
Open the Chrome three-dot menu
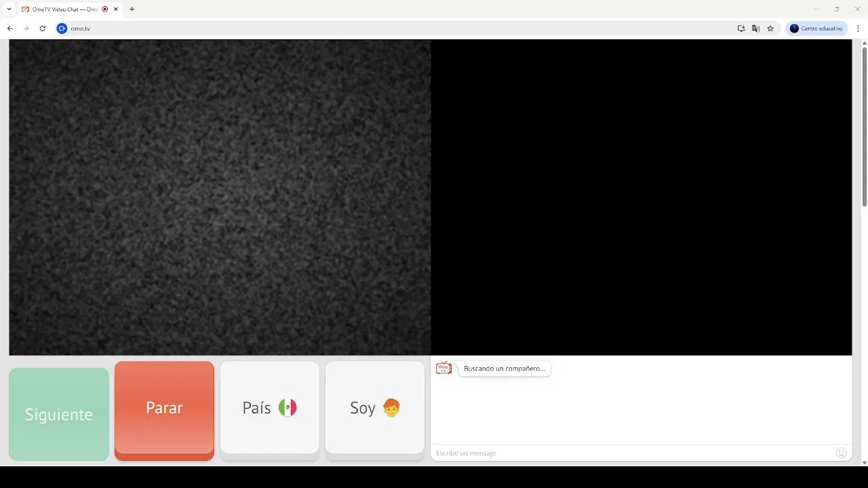coord(859,28)
